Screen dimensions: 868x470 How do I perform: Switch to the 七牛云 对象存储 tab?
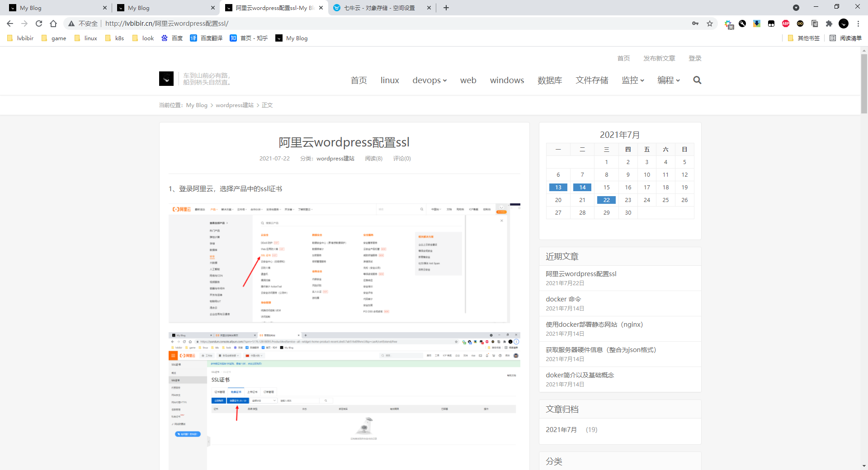tap(379, 8)
